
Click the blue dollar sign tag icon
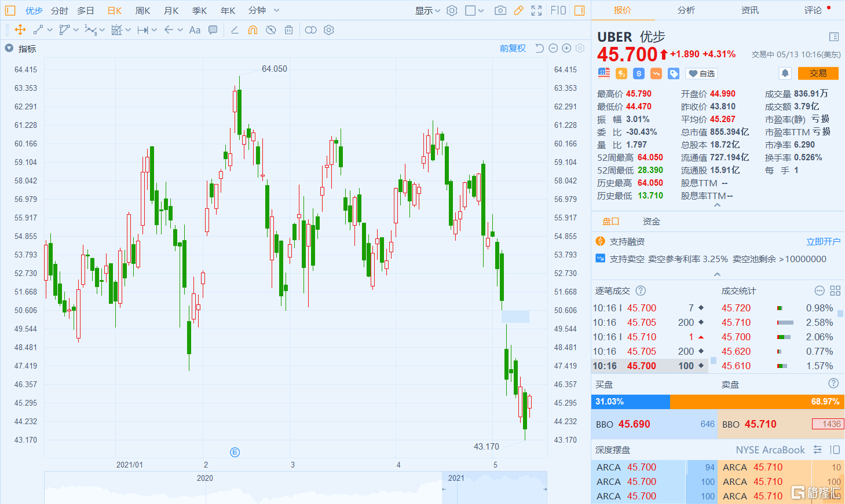click(x=639, y=73)
